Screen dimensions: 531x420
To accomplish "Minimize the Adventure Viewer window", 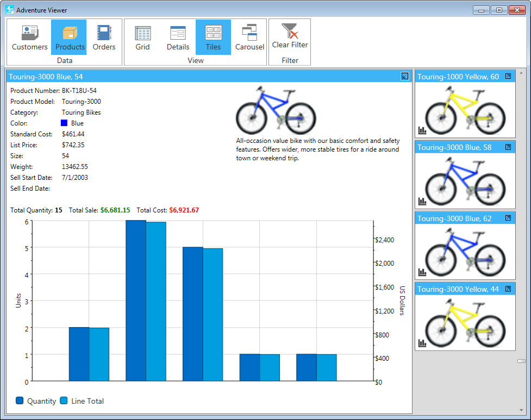I will pos(481,10).
